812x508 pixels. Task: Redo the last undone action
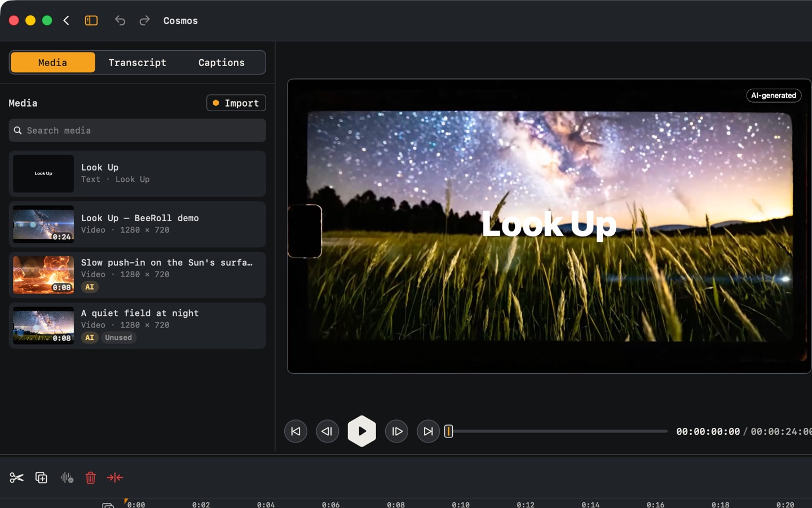point(145,21)
